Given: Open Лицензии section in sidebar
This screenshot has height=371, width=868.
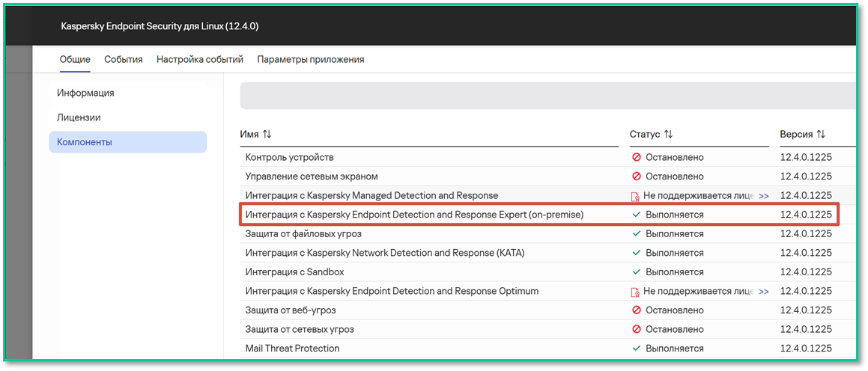Looking at the screenshot, I should pos(79,117).
